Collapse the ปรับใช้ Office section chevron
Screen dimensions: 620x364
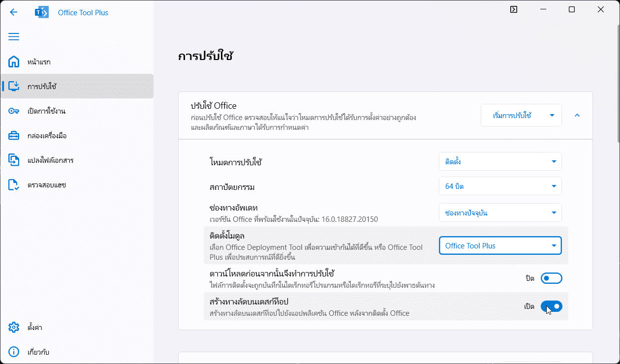(577, 115)
